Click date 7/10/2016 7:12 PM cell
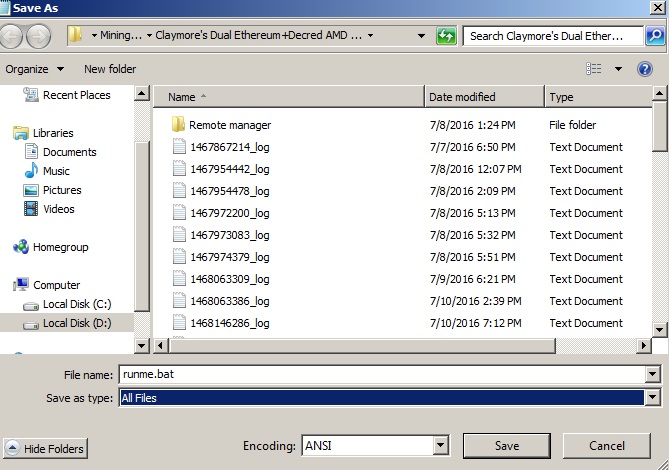This screenshot has width=669, height=470. point(476,323)
